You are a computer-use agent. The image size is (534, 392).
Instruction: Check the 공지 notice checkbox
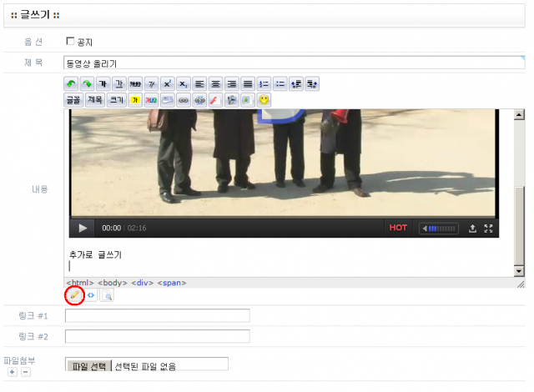pyautogui.click(x=70, y=41)
